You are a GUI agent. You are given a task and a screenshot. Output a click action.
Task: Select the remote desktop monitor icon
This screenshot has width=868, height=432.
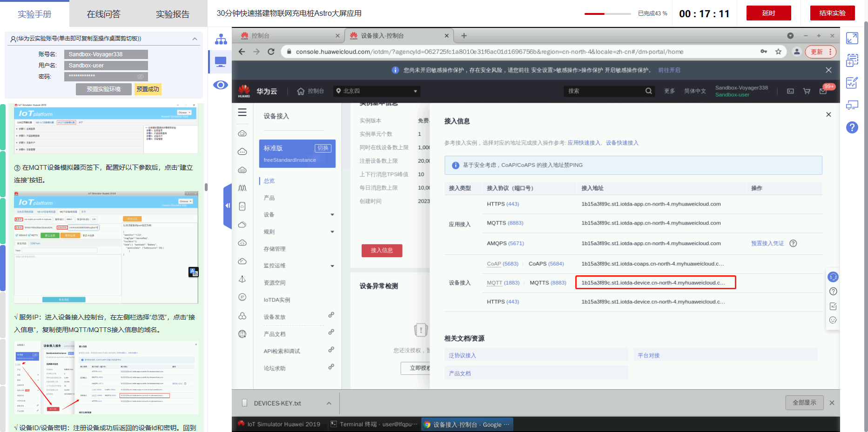pos(221,61)
